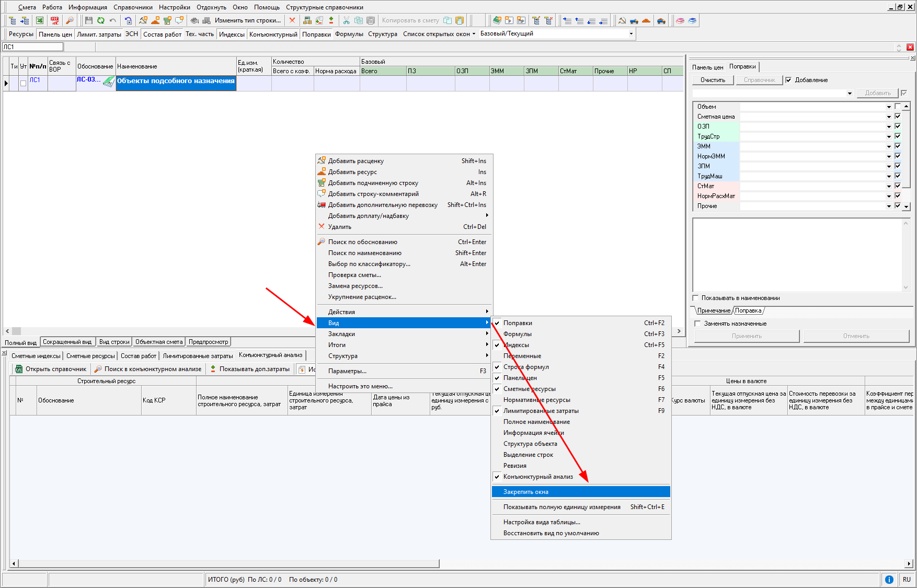
Task: Expand the Сметная цена dropdown arrow
Action: [x=889, y=117]
